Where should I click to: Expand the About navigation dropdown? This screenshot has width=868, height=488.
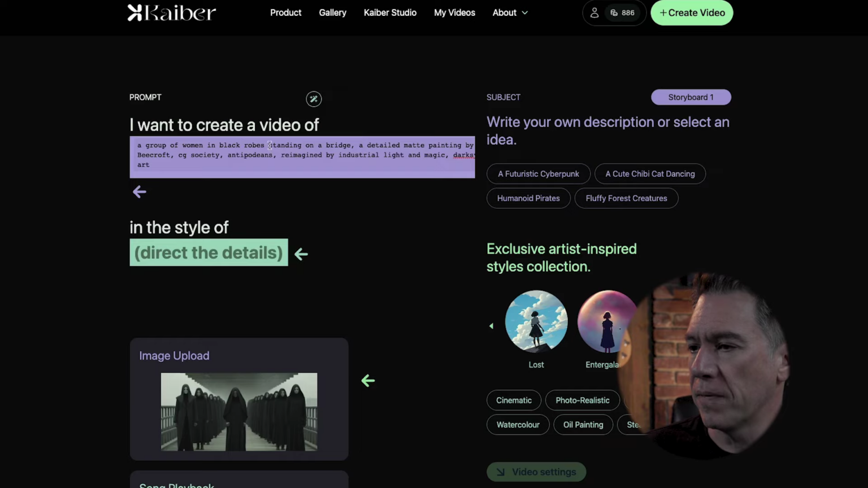point(509,12)
